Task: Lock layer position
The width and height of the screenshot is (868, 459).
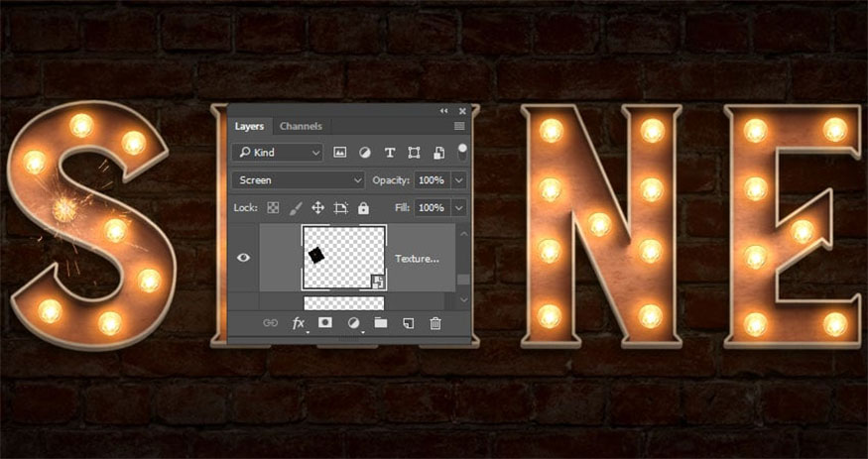Action: (317, 208)
